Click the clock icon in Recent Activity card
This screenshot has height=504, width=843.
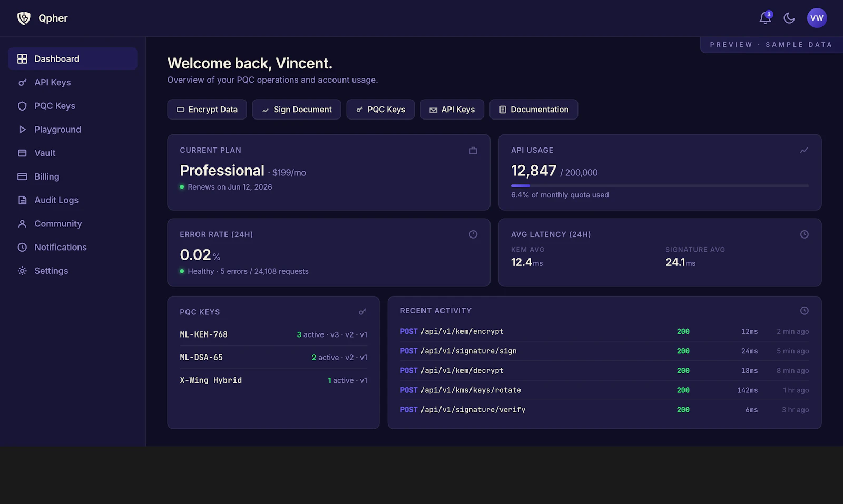[804, 311]
